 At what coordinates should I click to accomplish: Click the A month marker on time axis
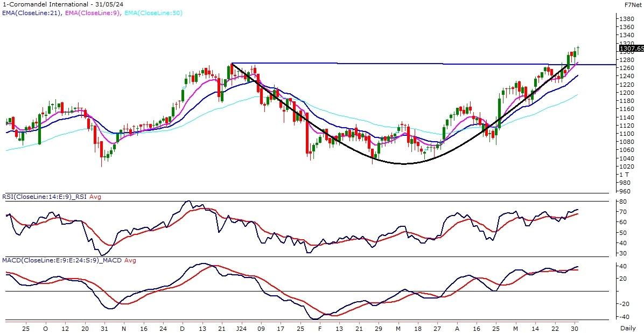point(457,328)
